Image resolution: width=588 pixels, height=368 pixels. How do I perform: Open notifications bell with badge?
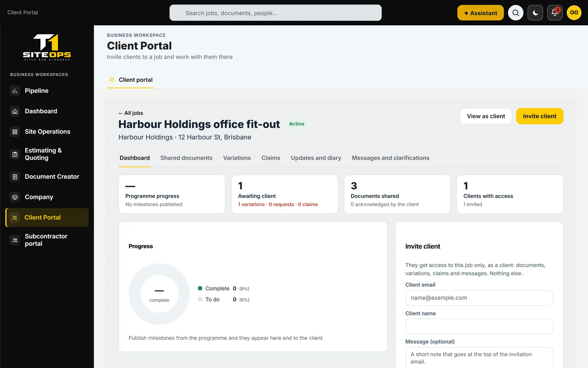(555, 13)
